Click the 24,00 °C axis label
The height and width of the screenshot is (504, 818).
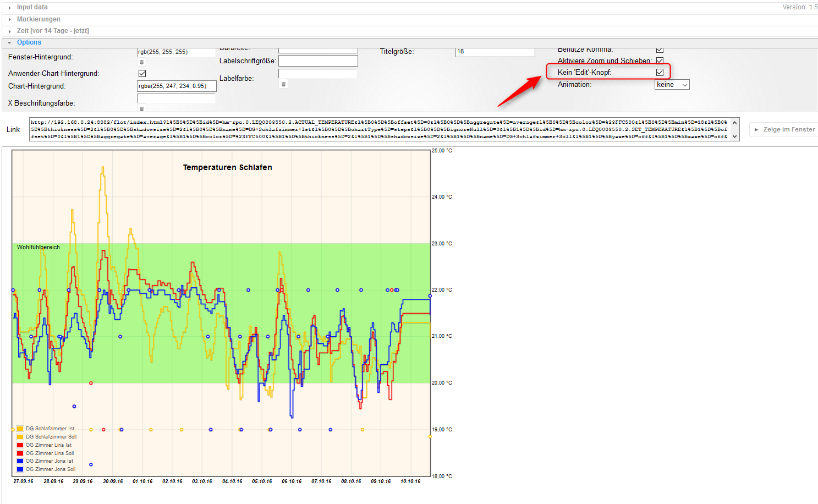(442, 197)
